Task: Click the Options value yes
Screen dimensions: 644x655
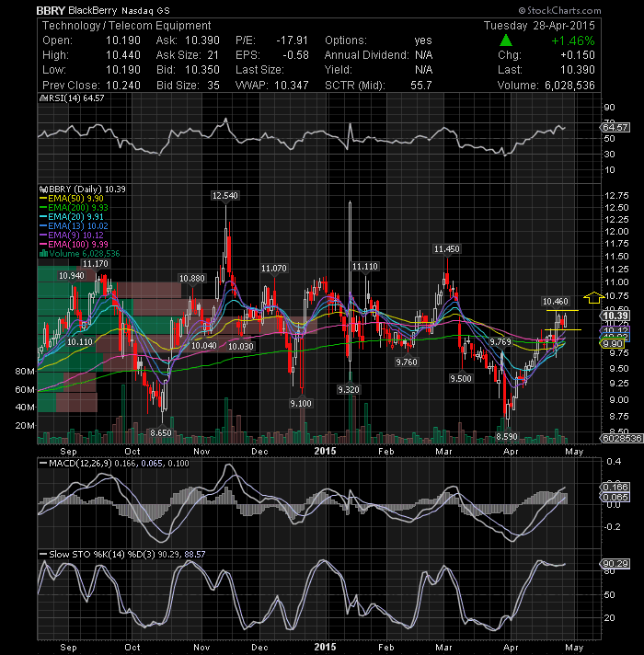Action: (x=423, y=40)
